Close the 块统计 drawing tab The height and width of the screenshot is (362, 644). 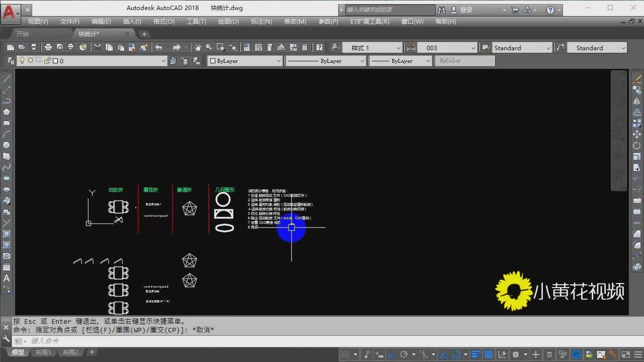tap(127, 34)
